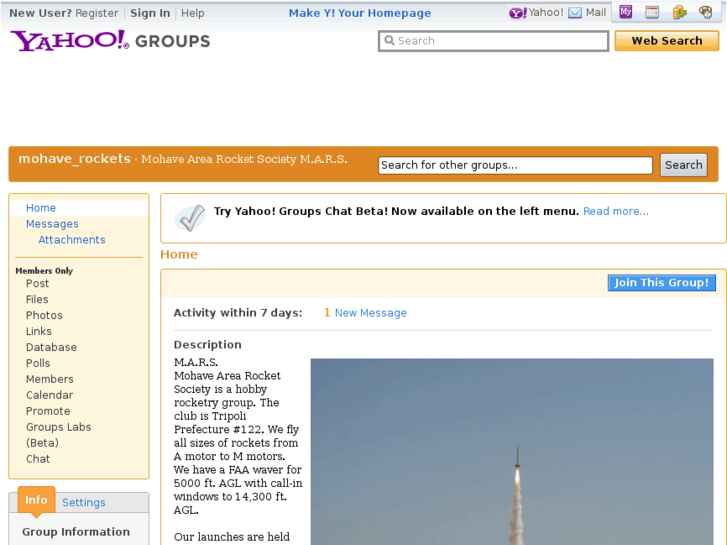Click the magnifier icon in web search box
This screenshot has height=545, width=727.
click(389, 41)
